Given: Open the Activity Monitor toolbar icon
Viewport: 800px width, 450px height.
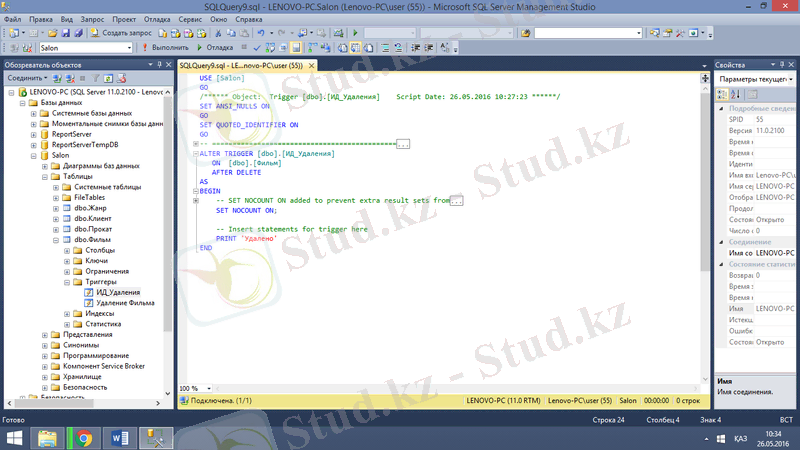Looking at the screenshot, I should (x=338, y=33).
